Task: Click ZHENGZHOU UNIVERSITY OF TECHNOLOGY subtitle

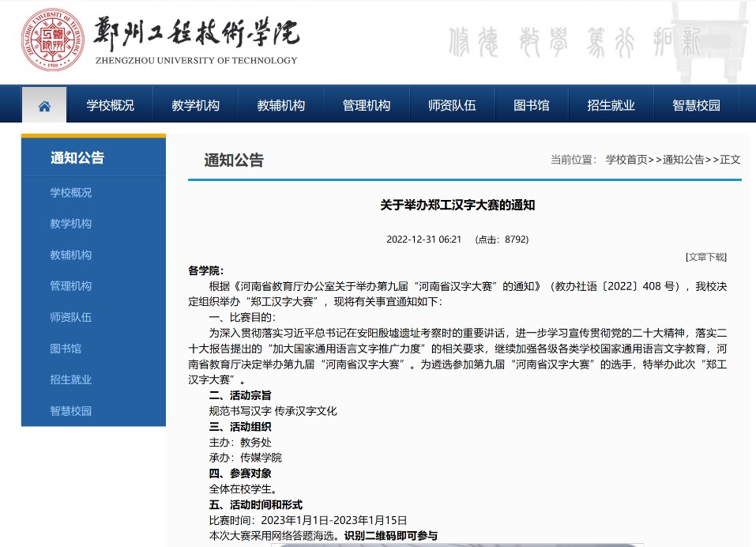Action: tap(196, 61)
